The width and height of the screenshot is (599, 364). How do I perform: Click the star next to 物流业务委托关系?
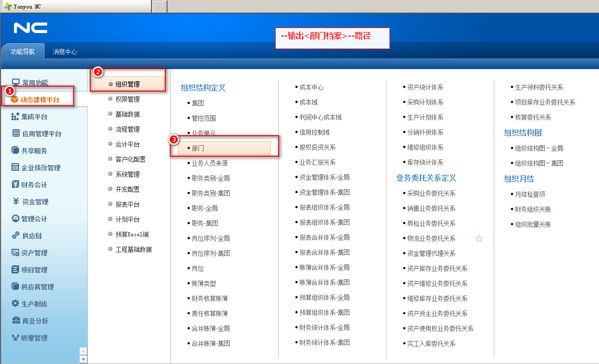click(479, 239)
